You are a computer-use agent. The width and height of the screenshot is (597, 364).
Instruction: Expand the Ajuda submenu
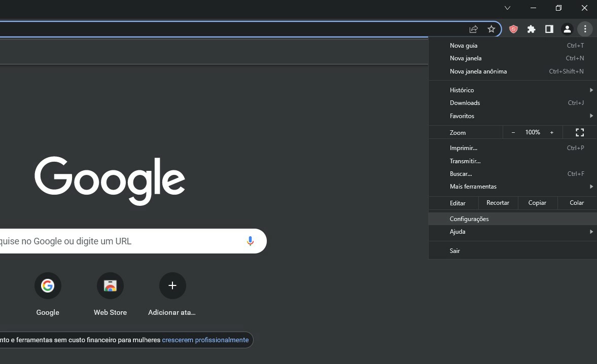512,232
